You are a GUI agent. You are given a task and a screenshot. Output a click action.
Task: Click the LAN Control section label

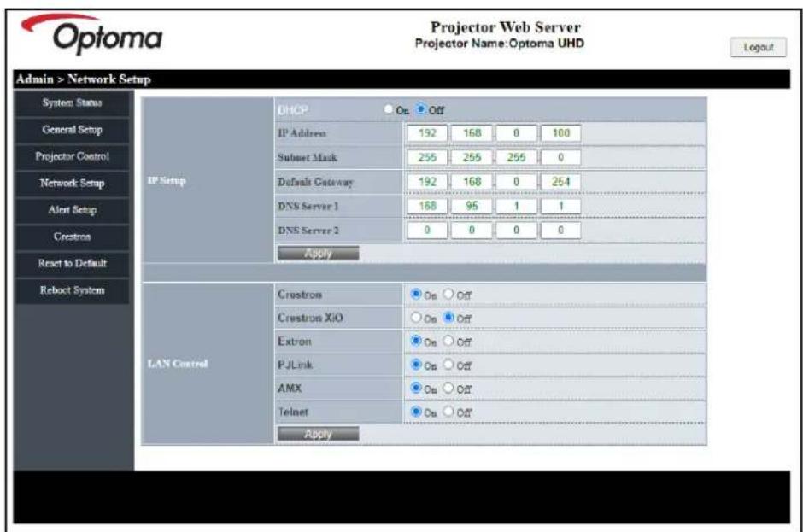tap(178, 364)
